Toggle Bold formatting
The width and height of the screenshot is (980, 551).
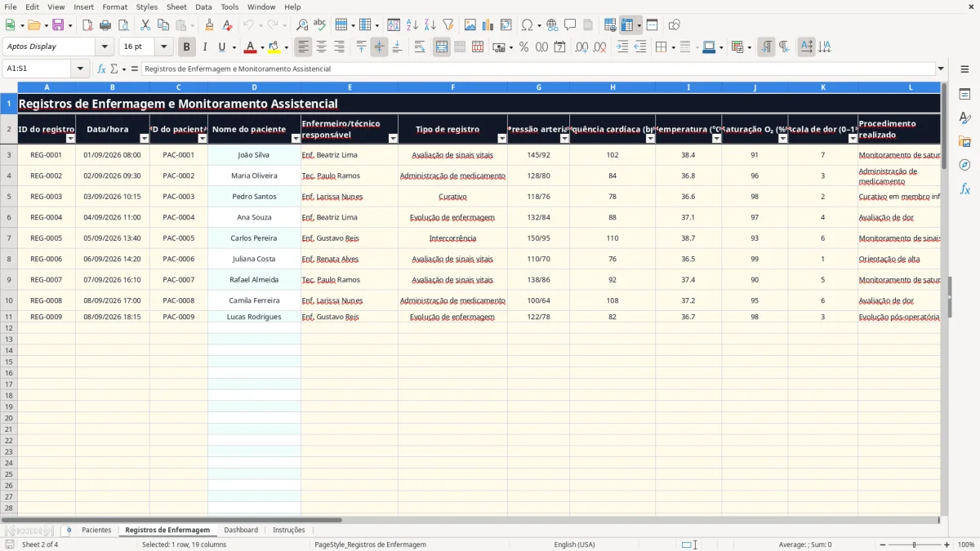[186, 47]
